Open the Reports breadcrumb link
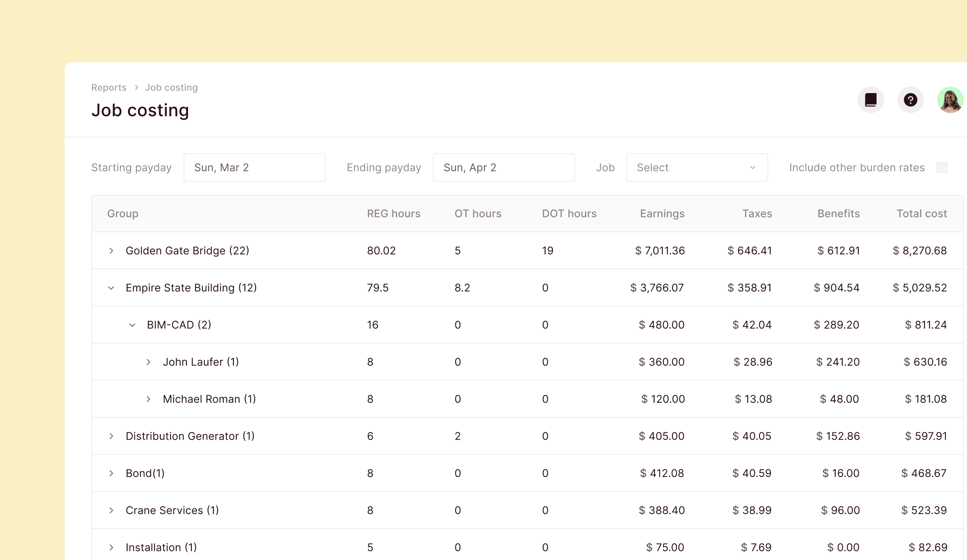Viewport: 967px width, 560px height. [x=109, y=87]
